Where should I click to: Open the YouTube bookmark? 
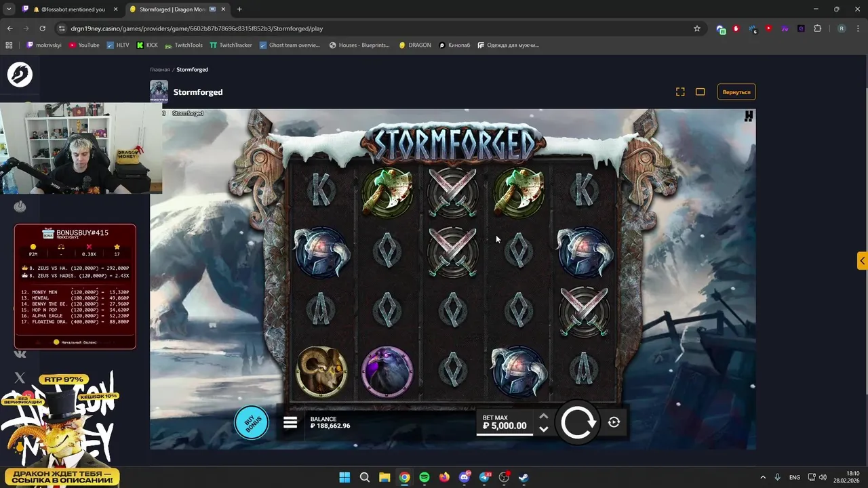point(84,45)
